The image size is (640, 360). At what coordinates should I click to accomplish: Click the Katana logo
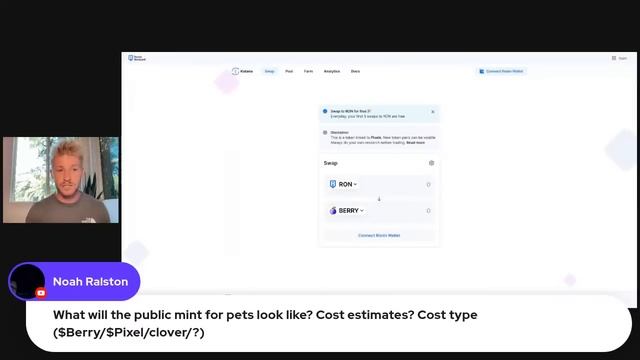point(242,71)
